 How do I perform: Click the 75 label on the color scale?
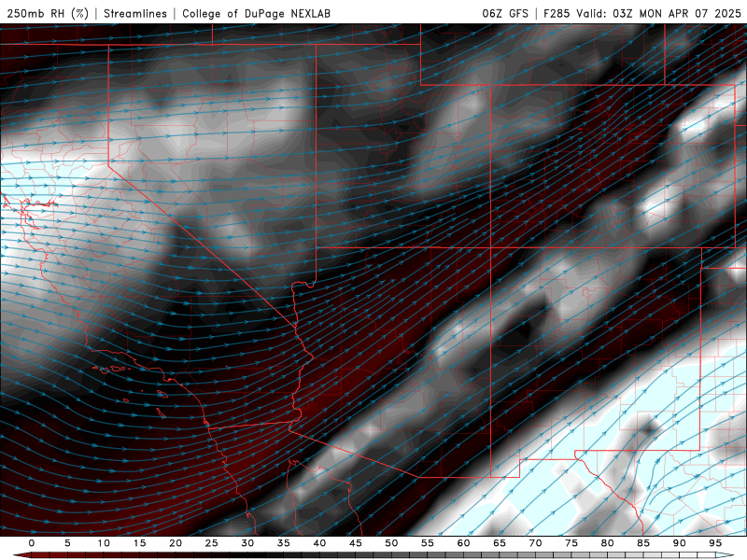point(571,543)
